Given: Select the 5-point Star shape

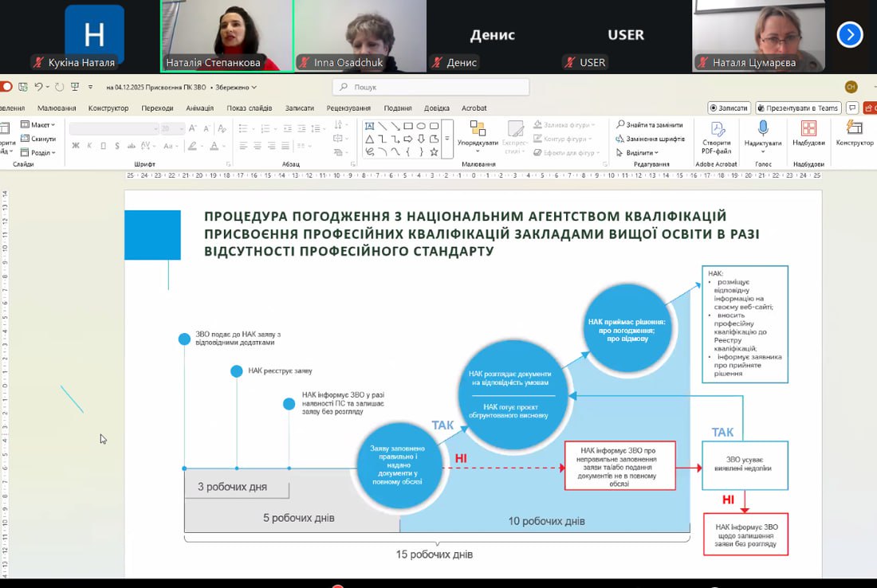Looking at the screenshot, I should 434,152.
